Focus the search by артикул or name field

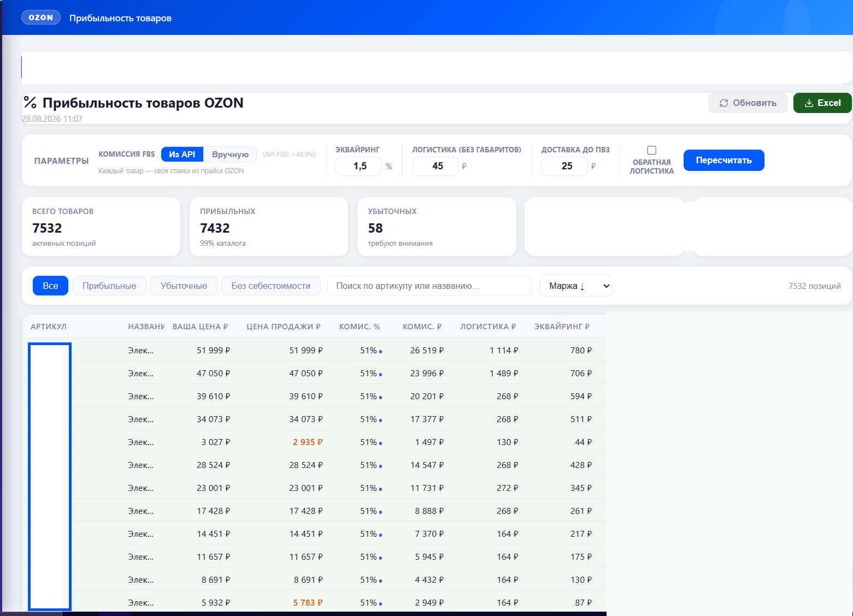[430, 286]
